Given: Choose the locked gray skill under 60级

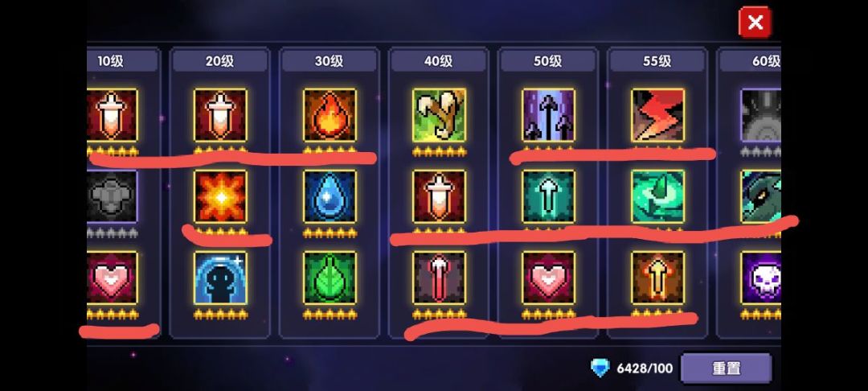Looking at the screenshot, I should pyautogui.click(x=760, y=115).
